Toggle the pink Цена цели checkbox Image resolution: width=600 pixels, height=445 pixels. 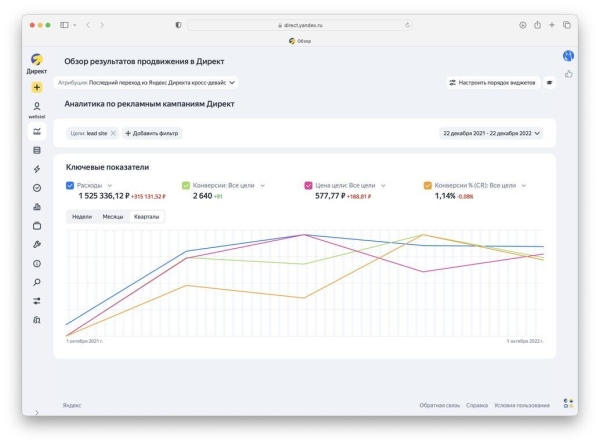coord(308,185)
